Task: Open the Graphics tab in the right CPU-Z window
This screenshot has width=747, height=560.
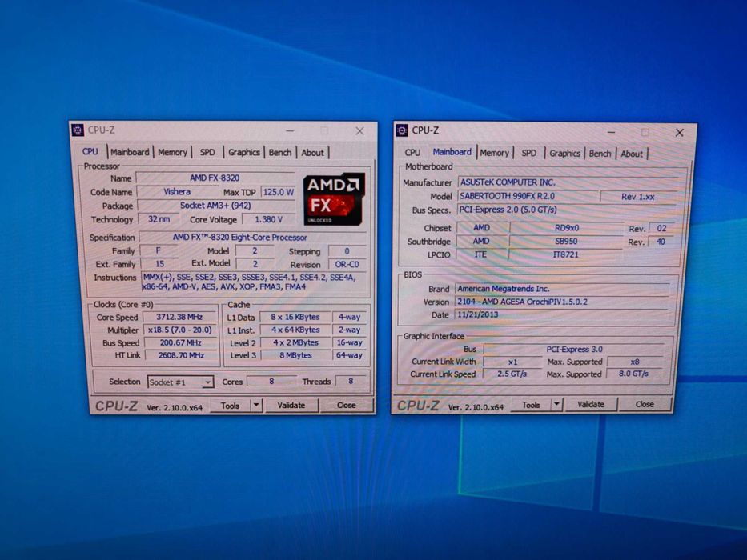Action: pos(565,154)
